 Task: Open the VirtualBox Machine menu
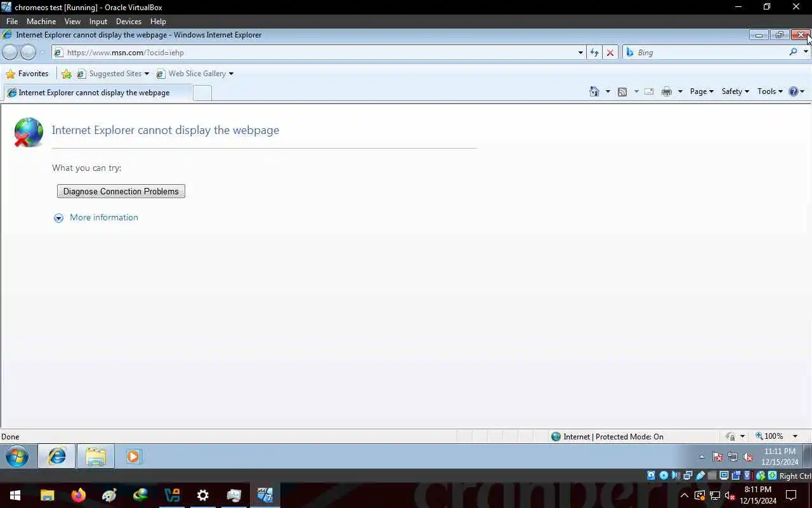point(41,21)
